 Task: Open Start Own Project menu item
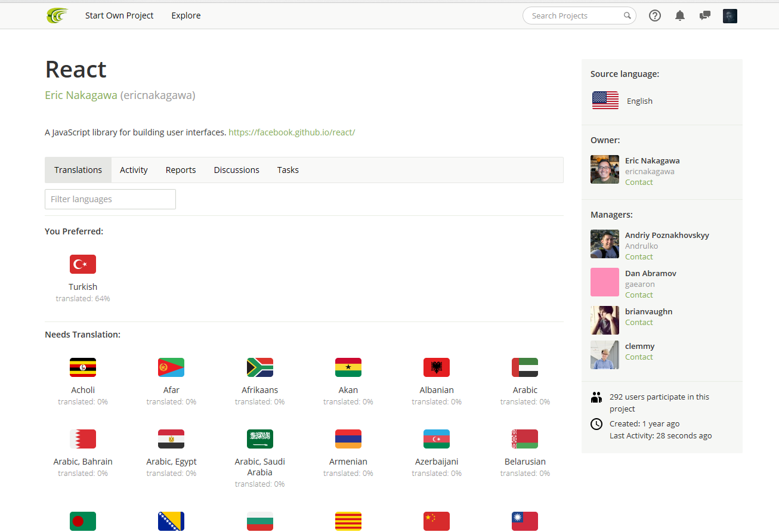(119, 16)
